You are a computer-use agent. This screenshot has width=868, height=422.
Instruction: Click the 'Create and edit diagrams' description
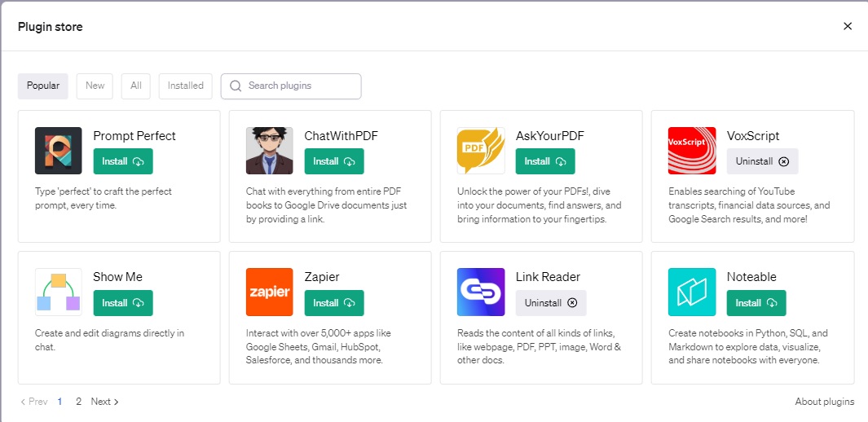[x=109, y=341]
